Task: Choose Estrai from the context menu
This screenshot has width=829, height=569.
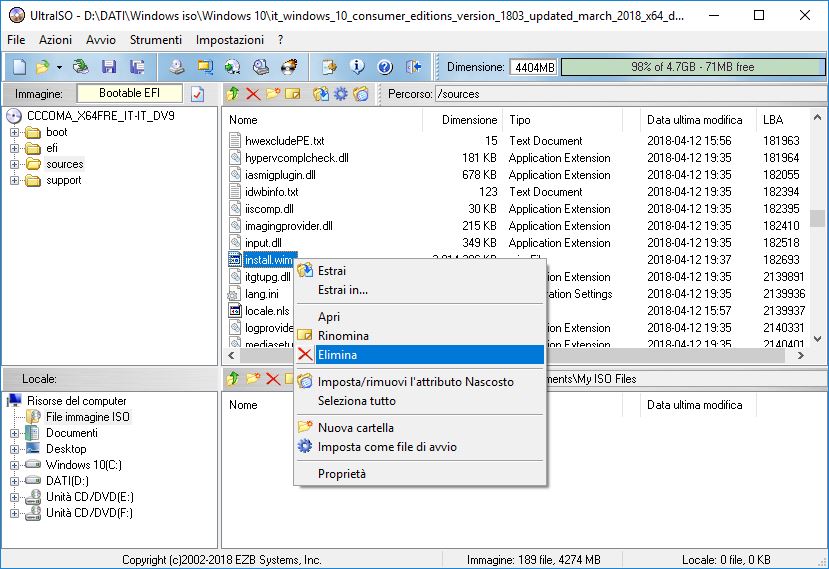Action: (x=420, y=271)
